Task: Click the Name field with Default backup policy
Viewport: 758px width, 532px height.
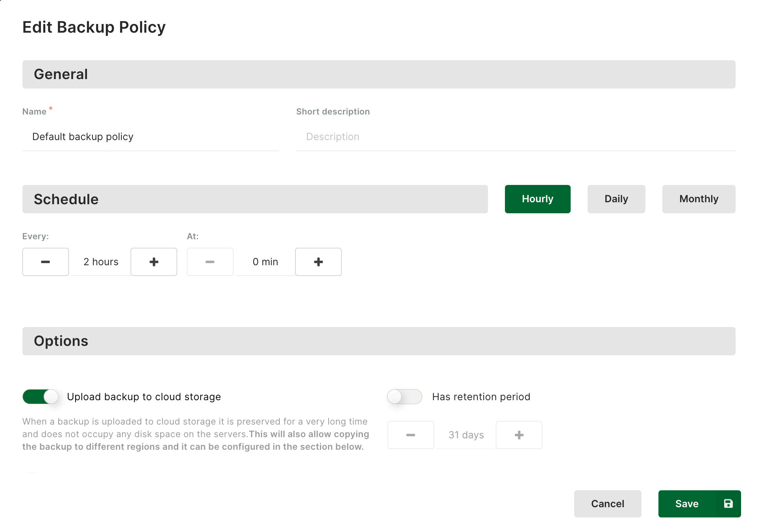Action: [x=151, y=137]
